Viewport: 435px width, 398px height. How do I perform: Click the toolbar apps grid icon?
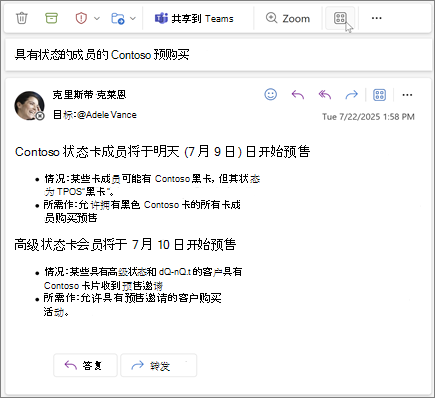pyautogui.click(x=340, y=18)
